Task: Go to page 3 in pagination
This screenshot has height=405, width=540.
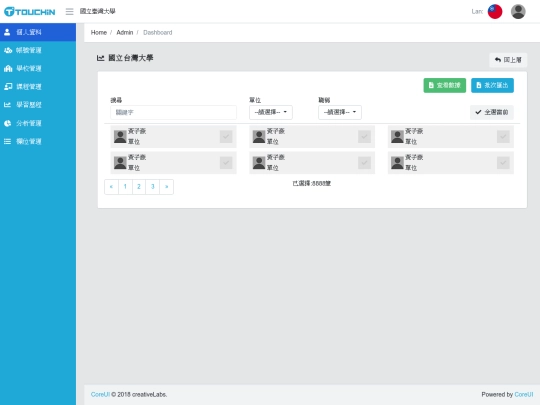Action: [x=153, y=187]
